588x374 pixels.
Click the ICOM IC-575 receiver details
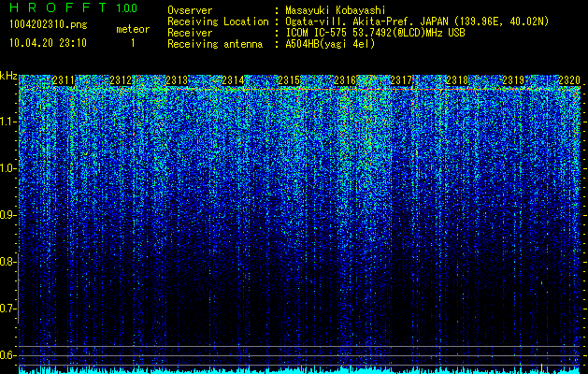[x=376, y=33]
